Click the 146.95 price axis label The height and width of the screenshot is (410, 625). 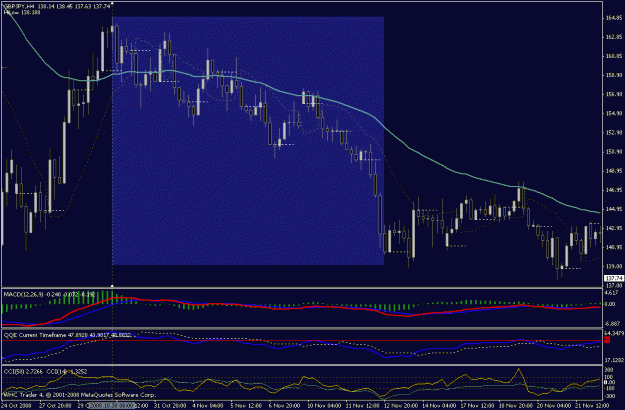(x=613, y=190)
